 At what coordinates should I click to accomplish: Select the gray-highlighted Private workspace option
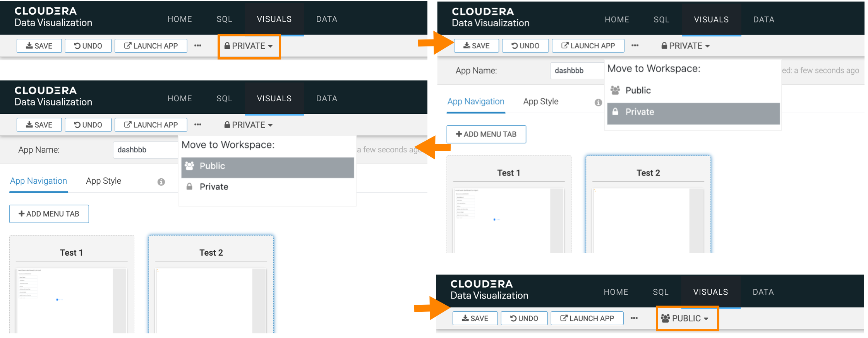[x=693, y=112]
